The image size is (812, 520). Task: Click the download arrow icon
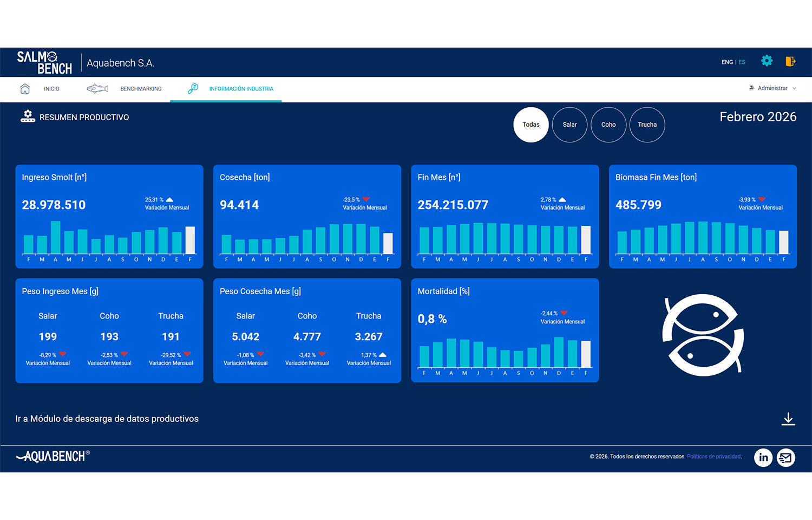pos(788,419)
